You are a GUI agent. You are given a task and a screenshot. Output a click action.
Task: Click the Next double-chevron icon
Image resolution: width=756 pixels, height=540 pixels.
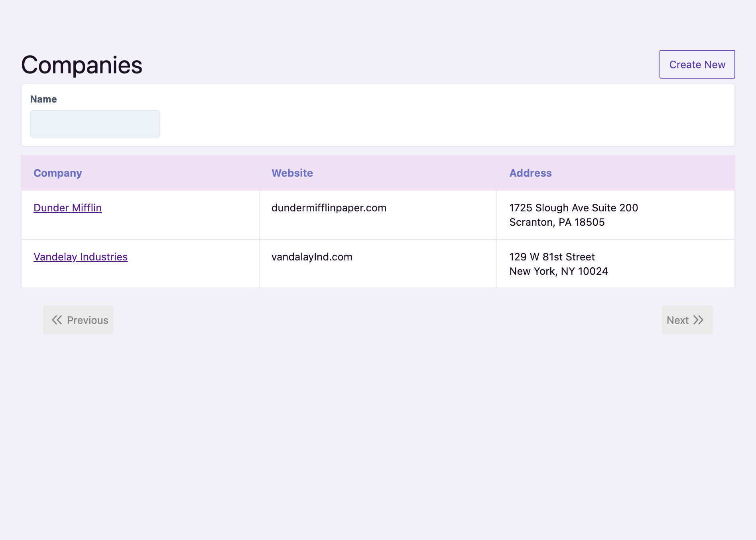coord(699,319)
